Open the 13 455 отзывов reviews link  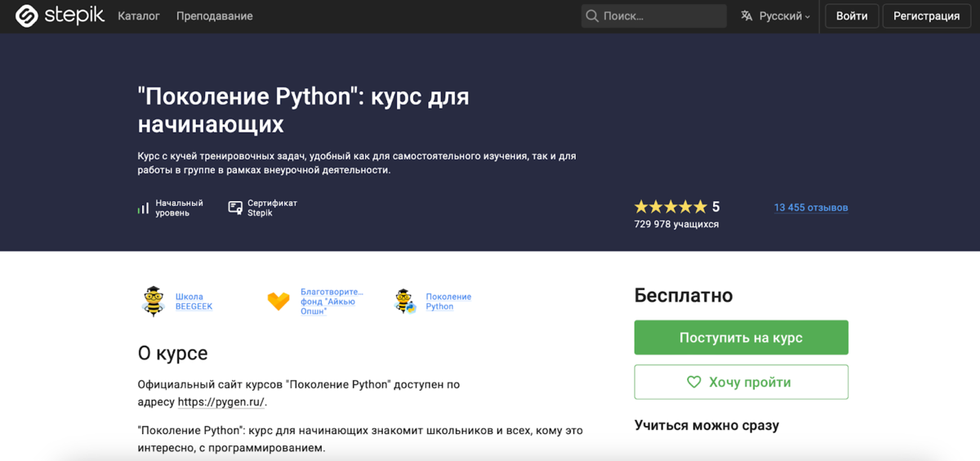pos(811,208)
